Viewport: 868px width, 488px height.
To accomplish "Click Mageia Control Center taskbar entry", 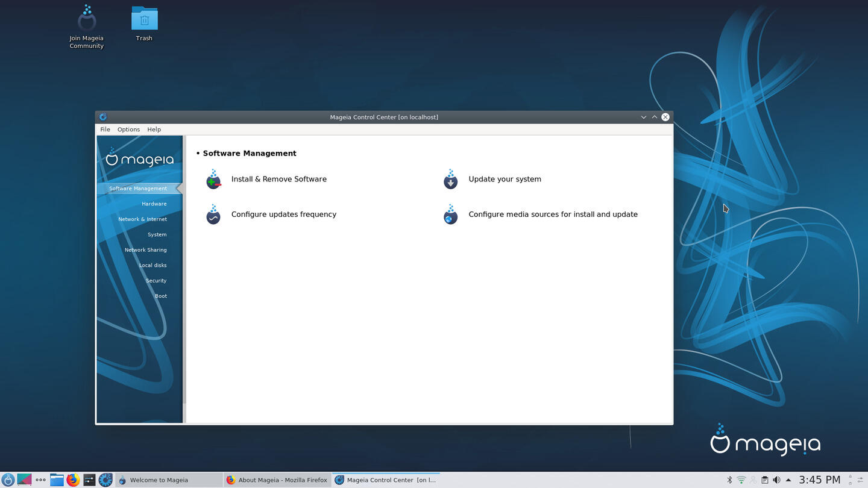I will pyautogui.click(x=386, y=480).
